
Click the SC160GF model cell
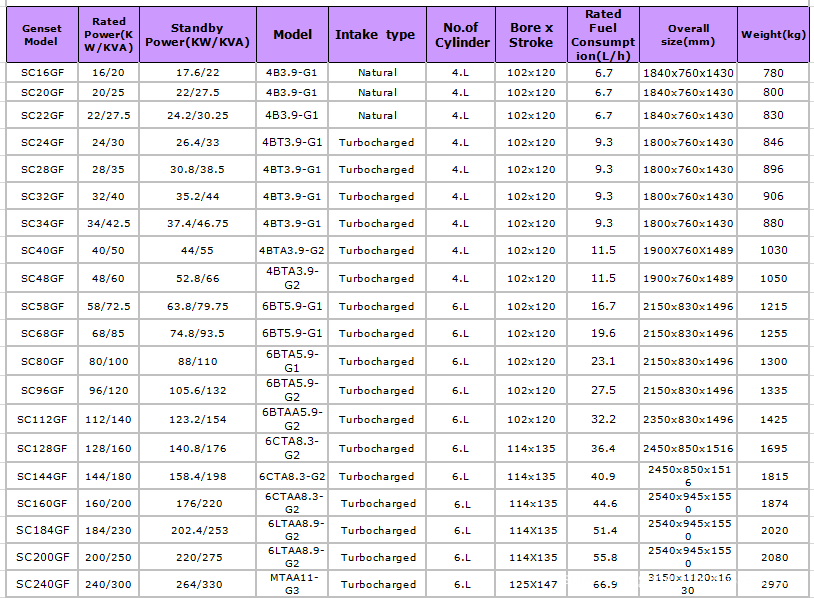[42, 504]
